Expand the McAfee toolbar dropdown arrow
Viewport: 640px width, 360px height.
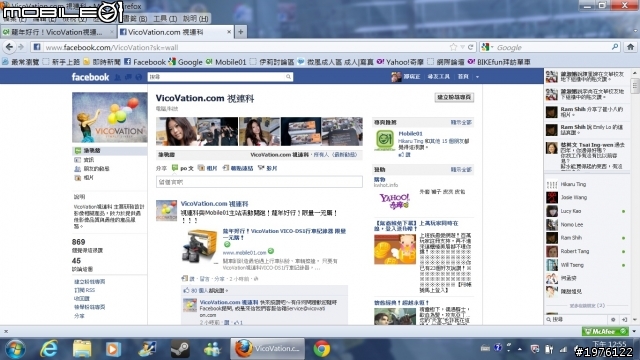pos(634,331)
